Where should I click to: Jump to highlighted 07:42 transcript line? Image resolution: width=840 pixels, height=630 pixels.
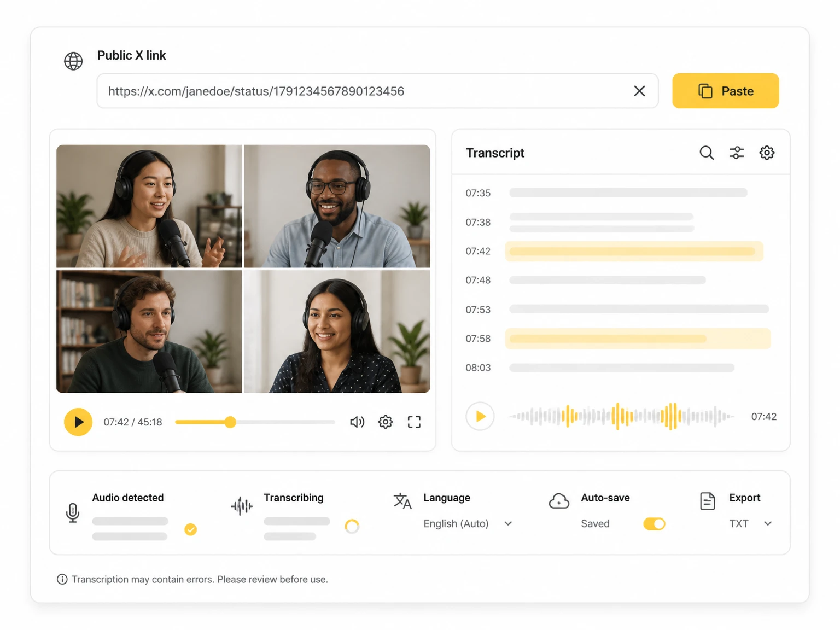pyautogui.click(x=614, y=251)
